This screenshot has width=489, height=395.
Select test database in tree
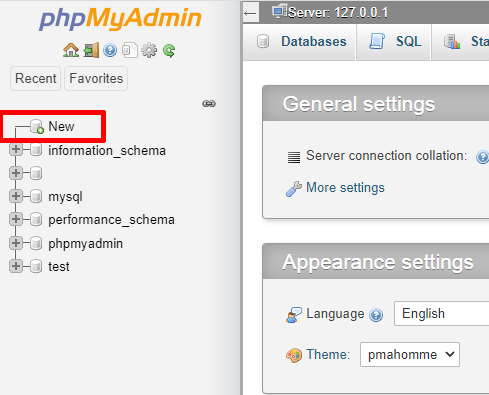tap(59, 267)
